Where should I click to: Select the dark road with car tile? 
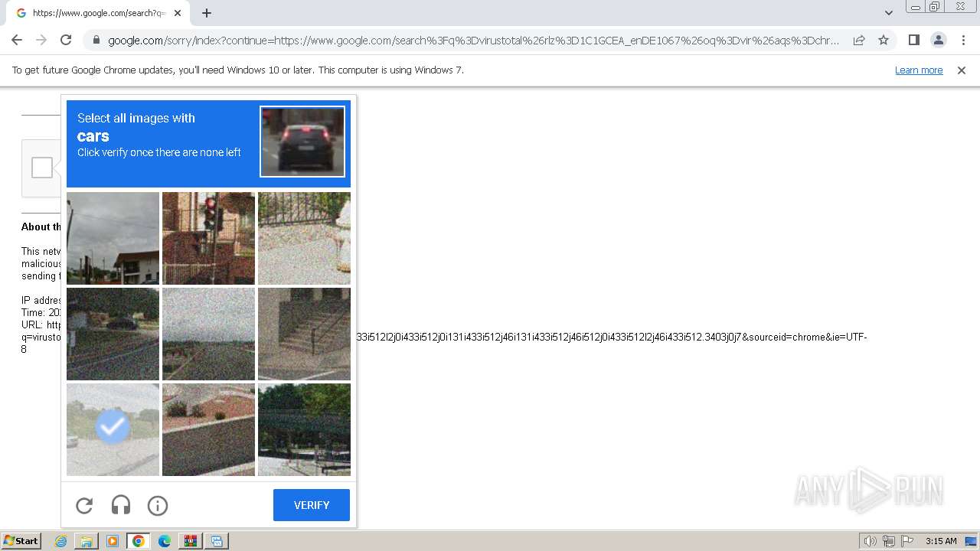click(113, 334)
